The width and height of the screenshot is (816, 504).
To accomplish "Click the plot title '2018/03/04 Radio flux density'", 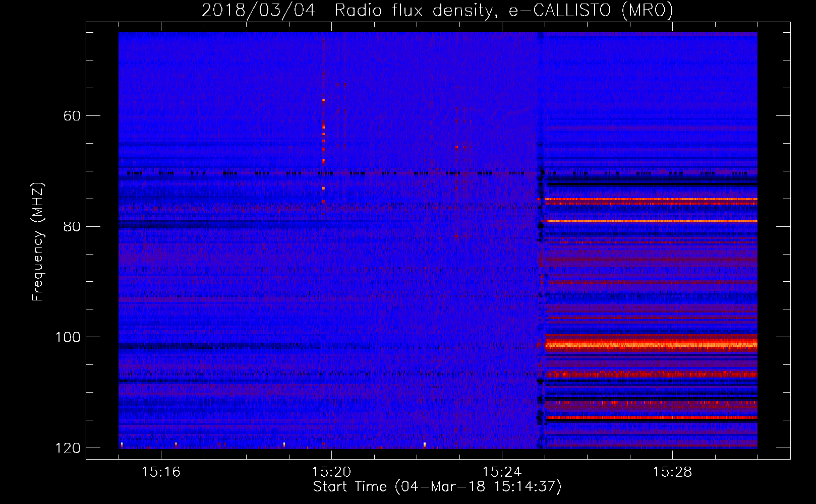I will [437, 10].
